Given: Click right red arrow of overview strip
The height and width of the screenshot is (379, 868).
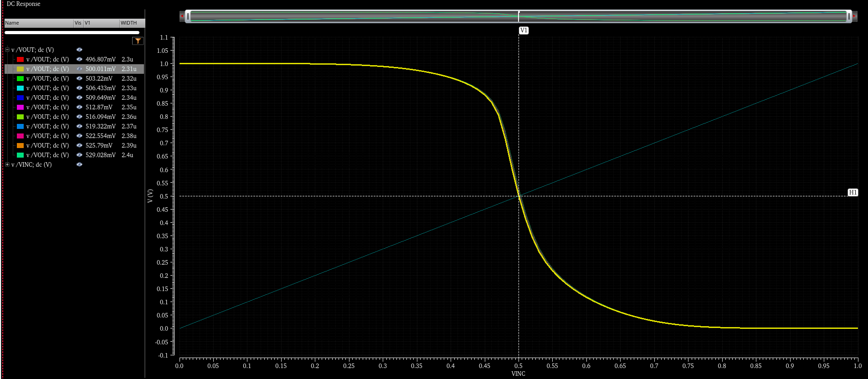Looking at the screenshot, I should coord(854,16).
